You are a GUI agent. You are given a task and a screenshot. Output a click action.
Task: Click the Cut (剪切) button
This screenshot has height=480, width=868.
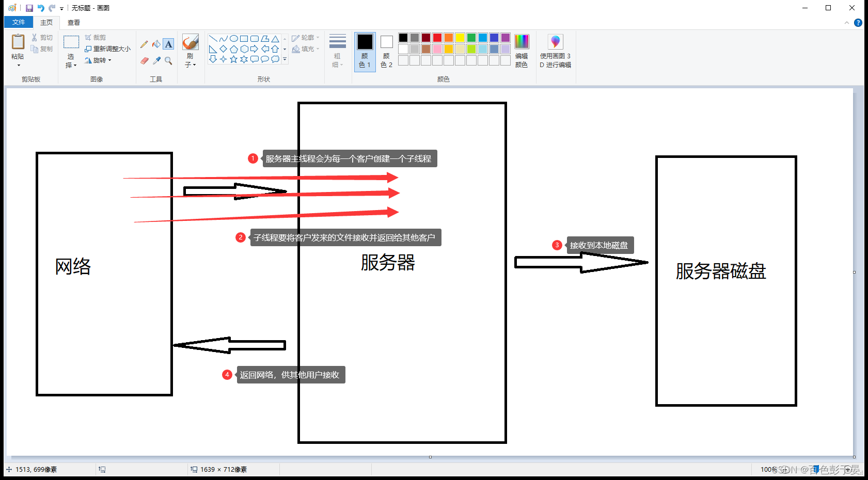pos(42,38)
